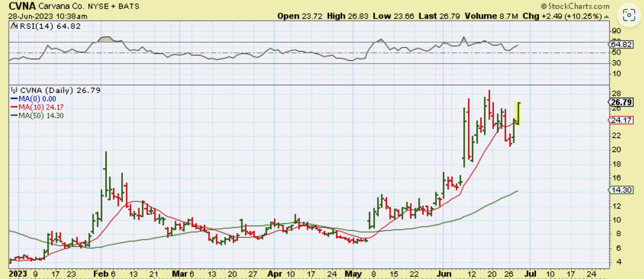This screenshot has width=644, height=279.
Task: Click the 14.30 MA(50) axis tag
Action: [621, 190]
